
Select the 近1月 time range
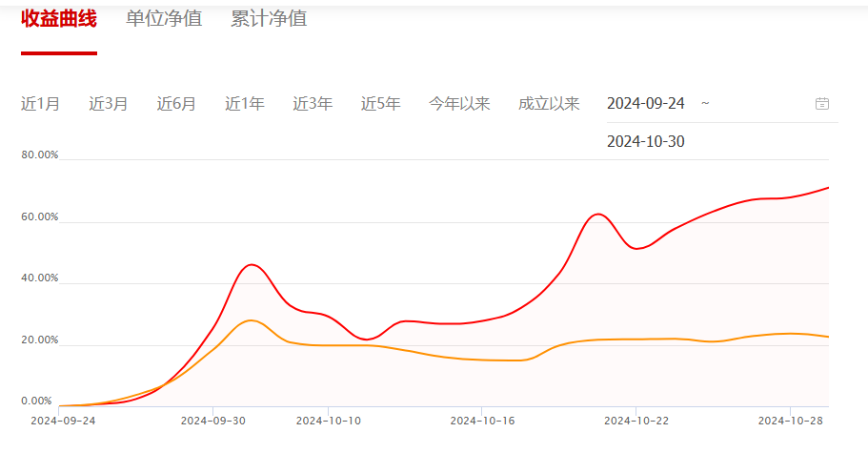coord(40,104)
